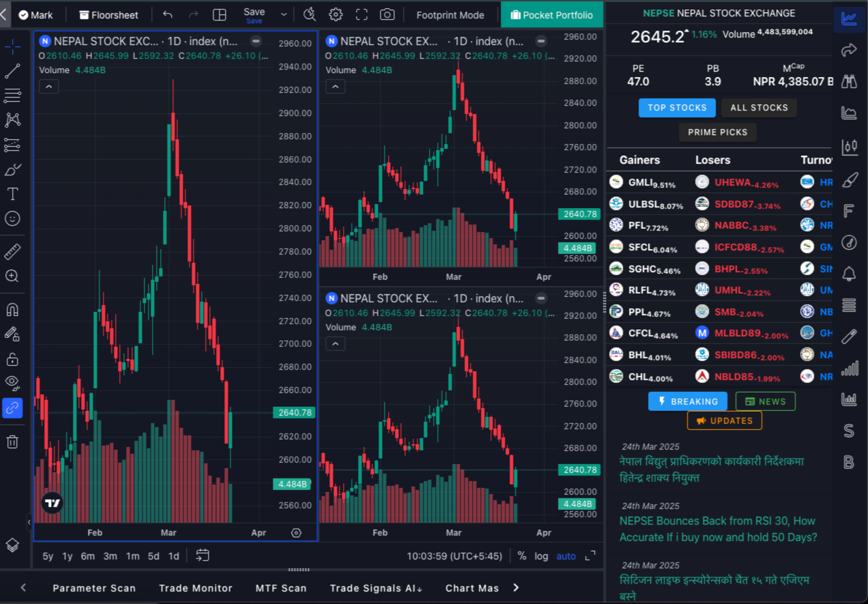Select the trend line drawing tool

point(12,71)
